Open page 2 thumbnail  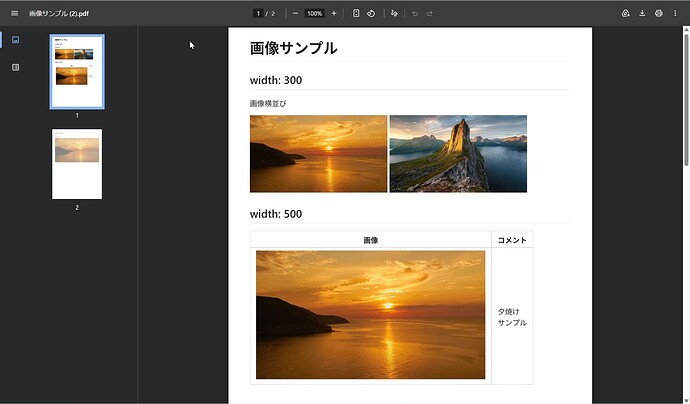(77, 163)
